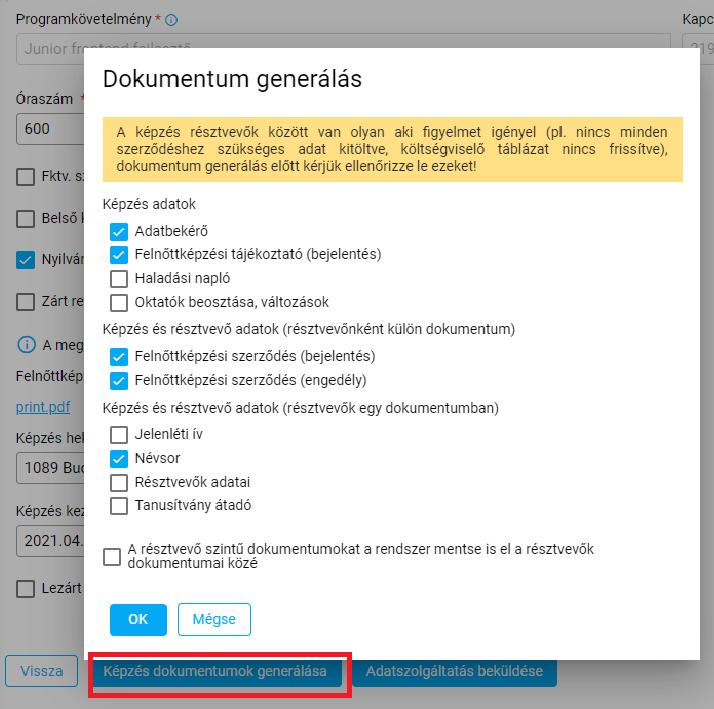Image resolution: width=714 pixels, height=709 pixels.
Task: Click the Képzés helye field showing 1089
Action: coord(50,468)
